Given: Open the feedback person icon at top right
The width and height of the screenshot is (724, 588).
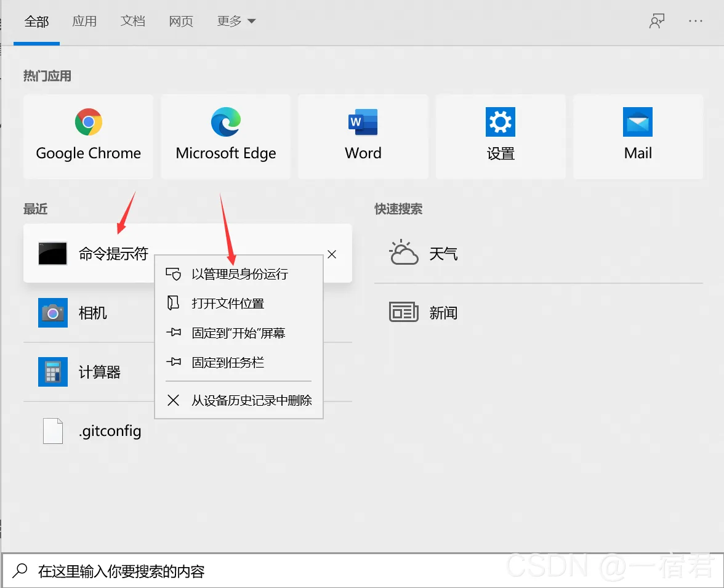Looking at the screenshot, I should 656,22.
